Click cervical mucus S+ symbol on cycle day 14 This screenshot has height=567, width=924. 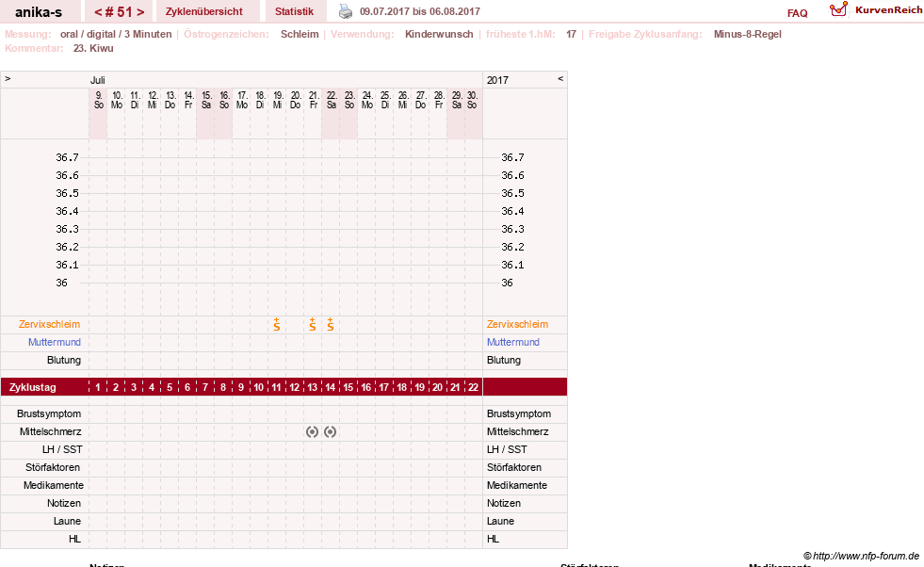(x=330, y=324)
